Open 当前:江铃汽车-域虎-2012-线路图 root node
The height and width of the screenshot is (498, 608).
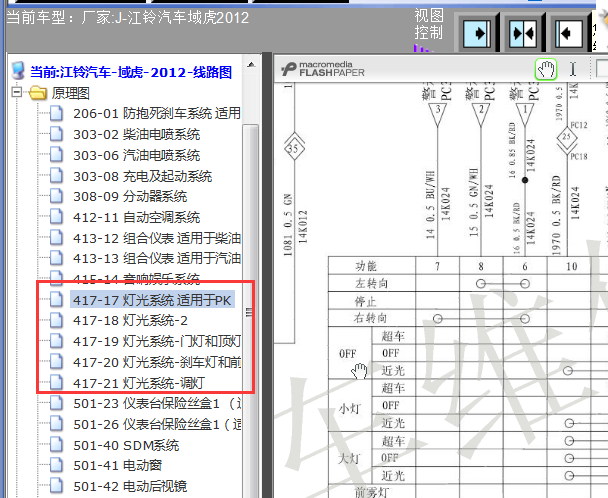131,72
